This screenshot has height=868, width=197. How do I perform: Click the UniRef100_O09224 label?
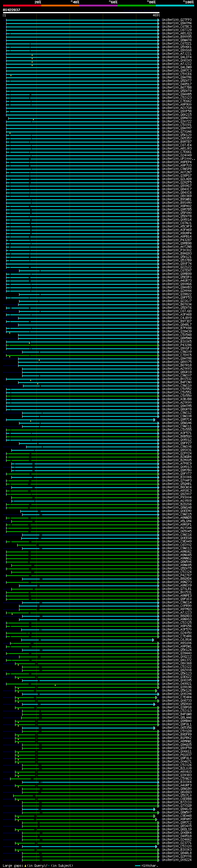click(x=177, y=860)
